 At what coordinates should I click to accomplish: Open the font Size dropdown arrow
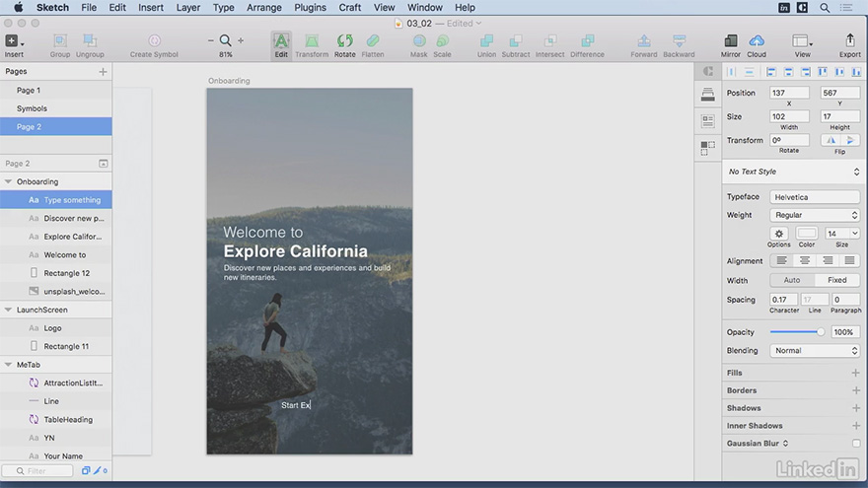point(855,234)
